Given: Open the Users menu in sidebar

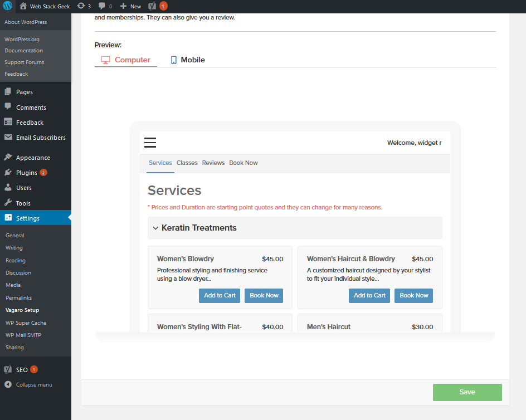Looking at the screenshot, I should [x=24, y=188].
